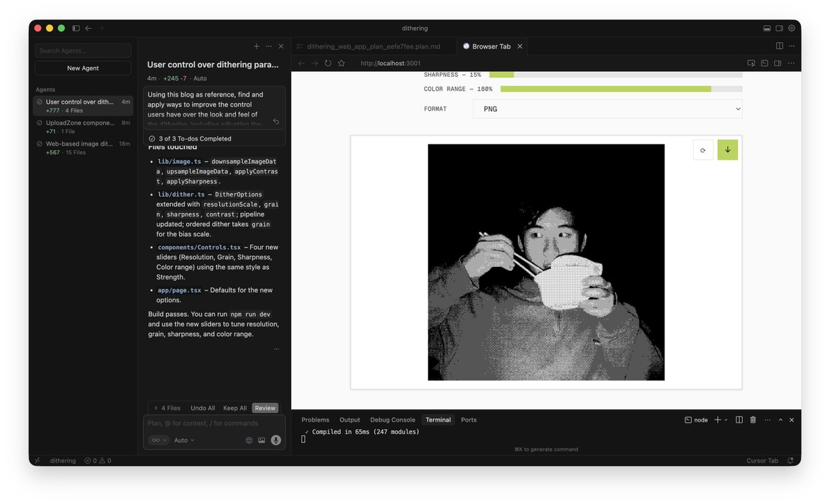Image resolution: width=830 pixels, height=504 pixels.
Task: Split the editor with the tab-bar split icon
Action: pos(780,46)
